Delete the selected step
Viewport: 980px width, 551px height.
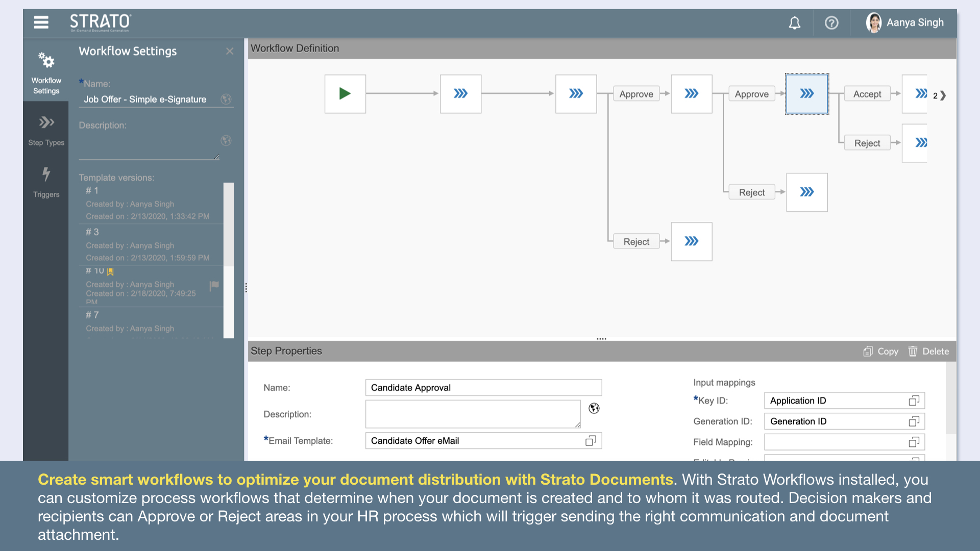point(928,352)
